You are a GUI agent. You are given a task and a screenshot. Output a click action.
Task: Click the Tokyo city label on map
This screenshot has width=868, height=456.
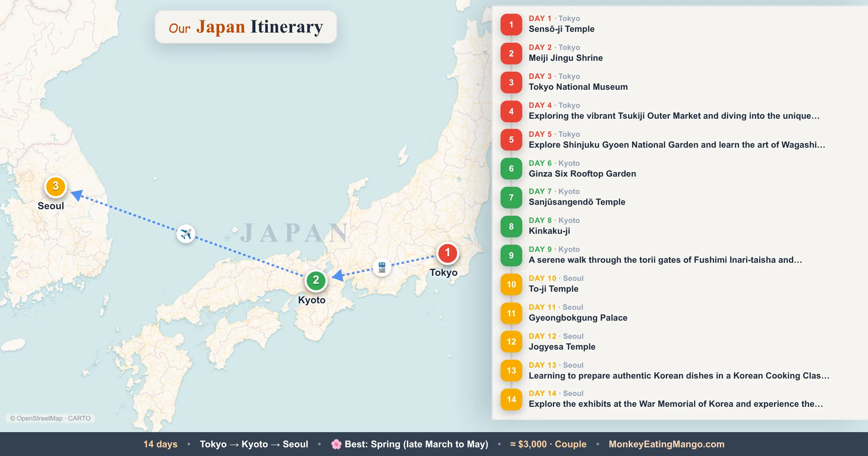click(x=443, y=273)
